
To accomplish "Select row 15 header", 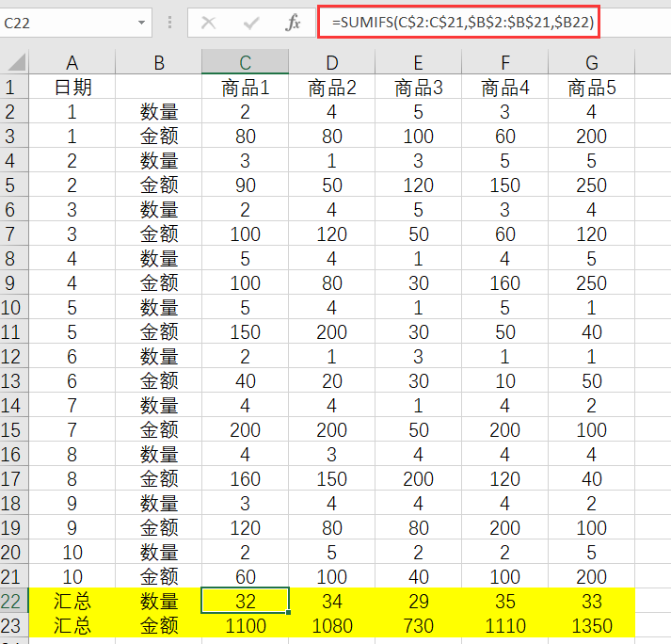I will tap(14, 430).
